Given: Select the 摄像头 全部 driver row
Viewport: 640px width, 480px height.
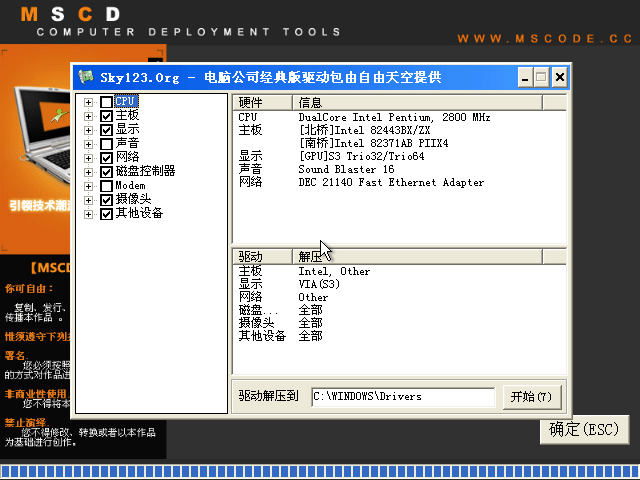Looking at the screenshot, I should coord(399,323).
